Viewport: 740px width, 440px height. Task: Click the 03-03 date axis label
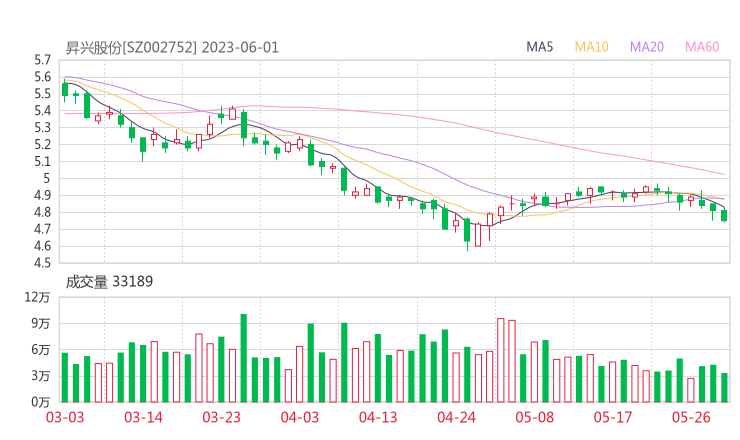[65, 417]
